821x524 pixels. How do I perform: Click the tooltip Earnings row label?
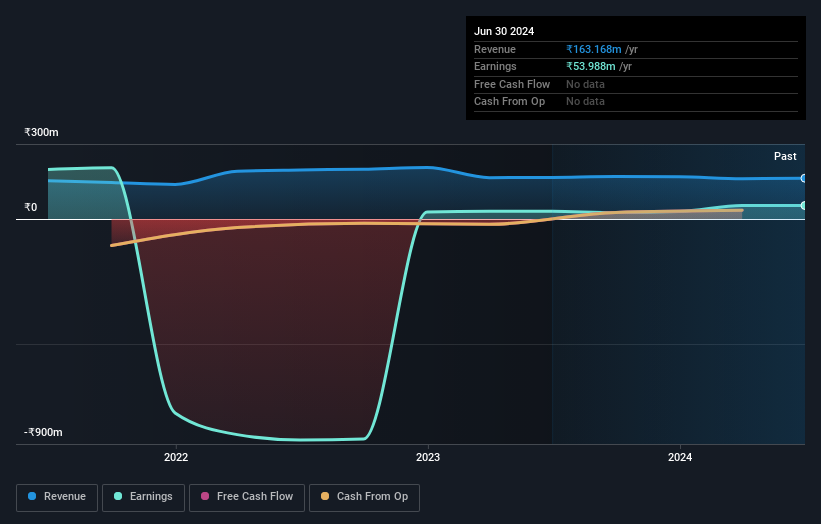pos(495,66)
